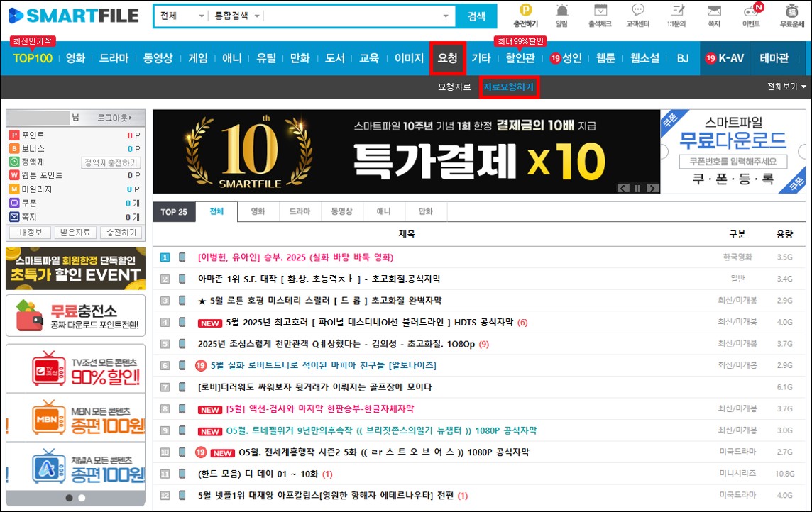Viewport: 812px width, 512px height.
Task: Open the TV조선 90%할인 banner
Action: (x=76, y=369)
